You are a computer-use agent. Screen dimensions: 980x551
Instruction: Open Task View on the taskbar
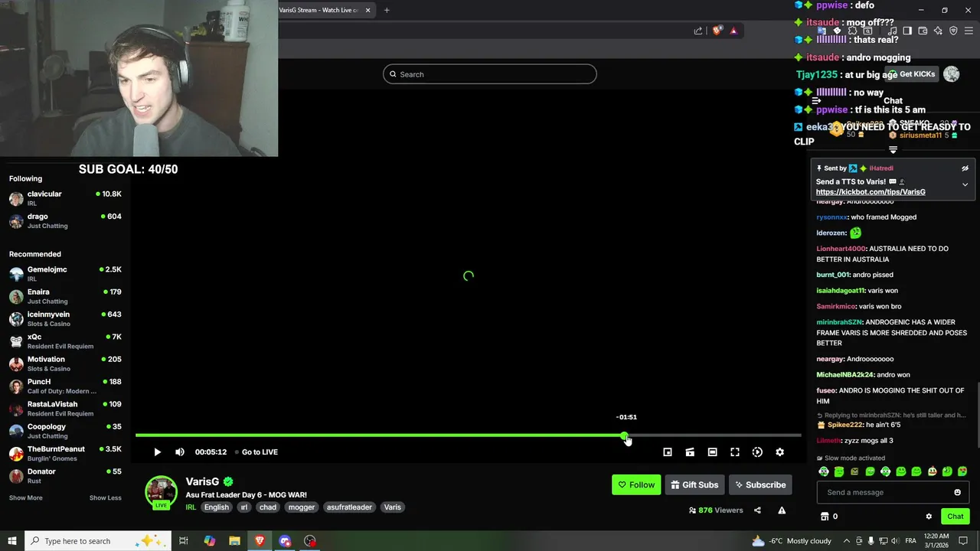(x=184, y=541)
